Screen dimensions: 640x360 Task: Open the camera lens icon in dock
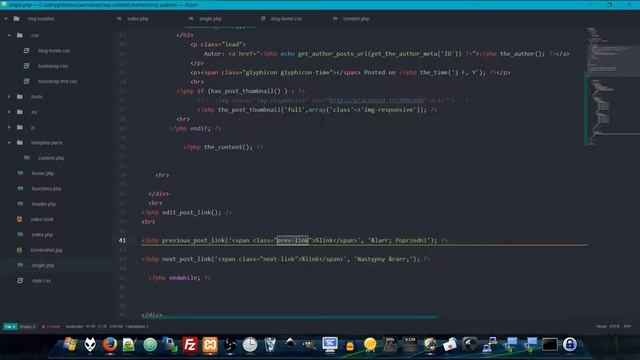click(469, 344)
